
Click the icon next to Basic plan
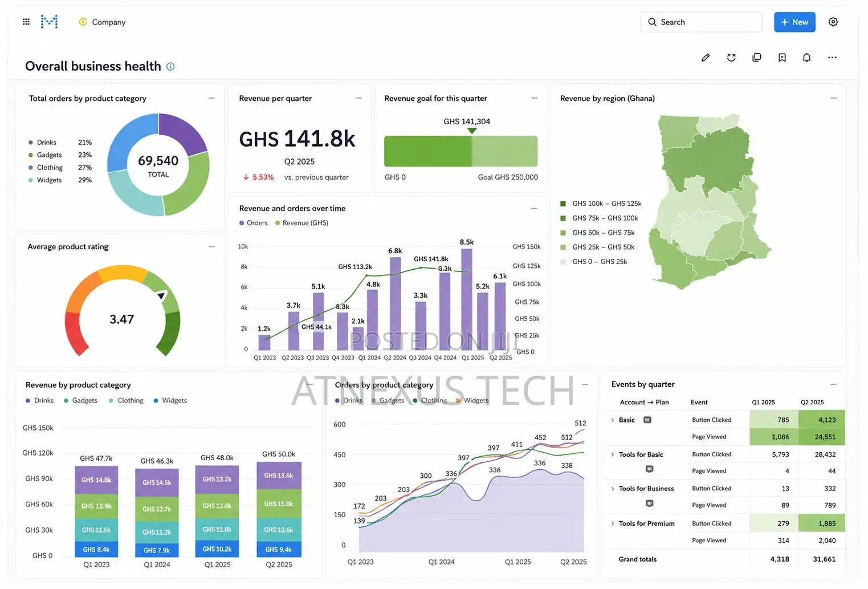click(x=647, y=420)
